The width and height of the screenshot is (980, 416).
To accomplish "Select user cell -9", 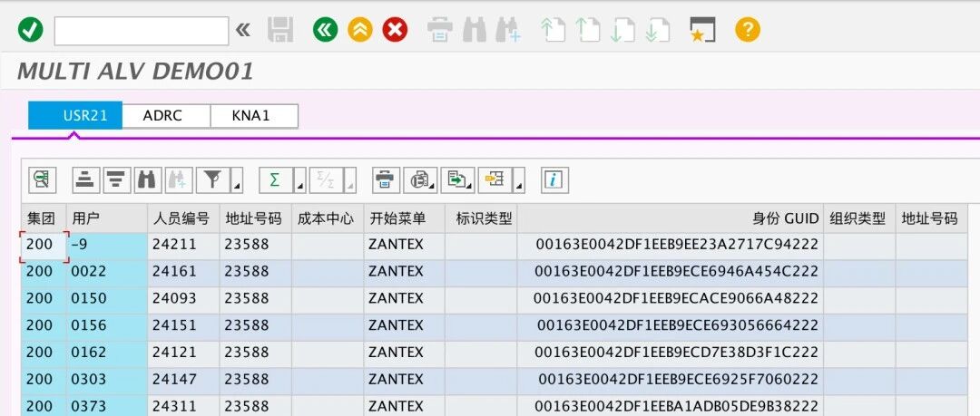I will [x=107, y=245].
